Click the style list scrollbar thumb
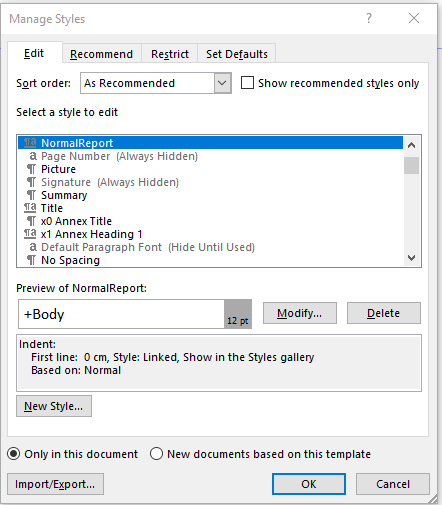Viewport: 442px width, 505px height. (412, 165)
